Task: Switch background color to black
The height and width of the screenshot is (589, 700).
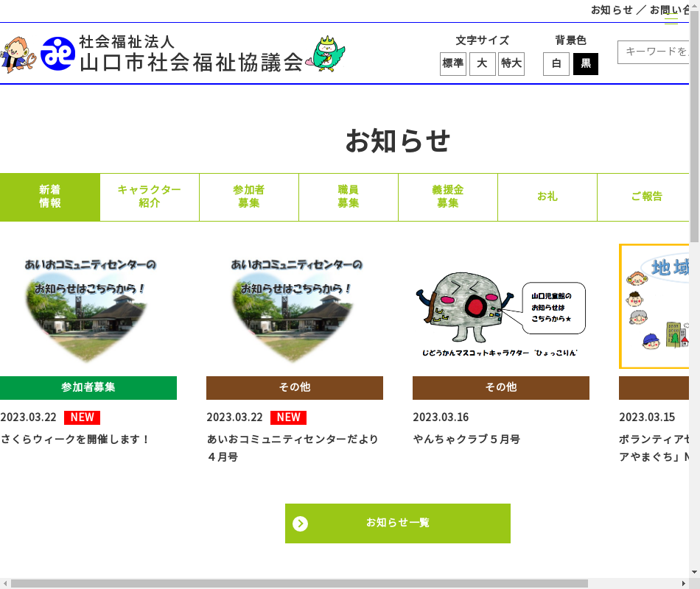Action: 586,64
